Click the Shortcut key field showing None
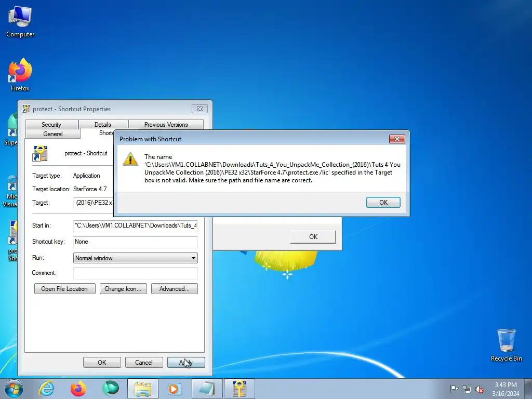The image size is (532, 399). tap(136, 242)
